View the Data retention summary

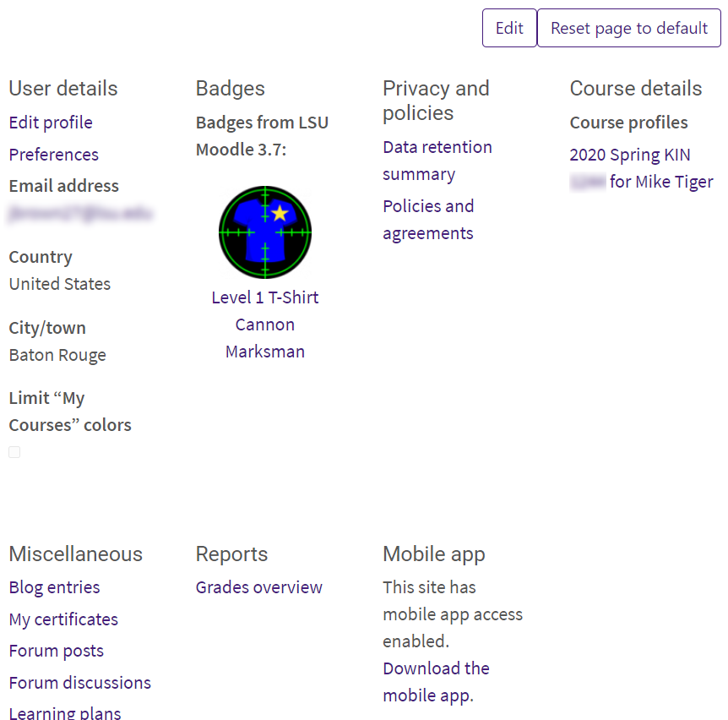[x=437, y=160]
